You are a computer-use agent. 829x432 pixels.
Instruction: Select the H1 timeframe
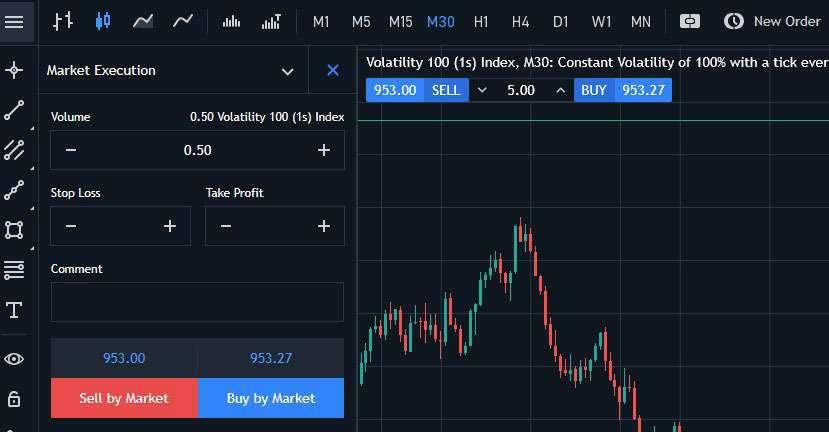[x=481, y=22]
